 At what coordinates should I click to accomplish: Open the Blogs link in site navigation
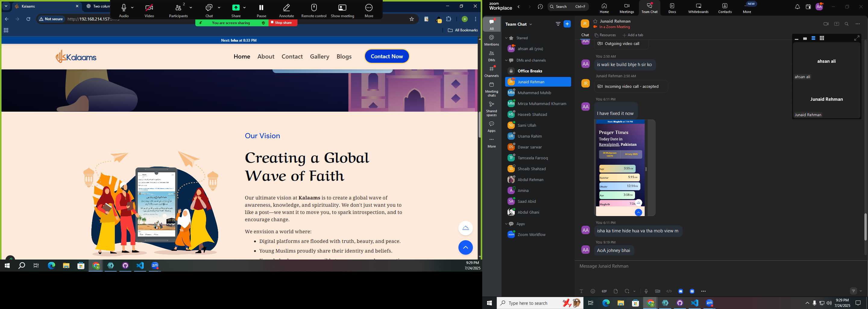344,56
